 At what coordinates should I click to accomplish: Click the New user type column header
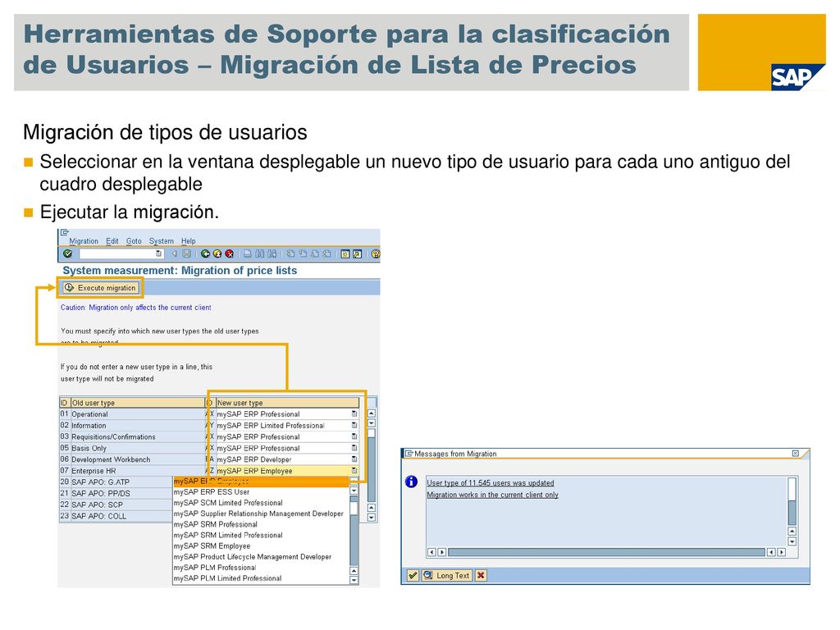click(x=288, y=402)
